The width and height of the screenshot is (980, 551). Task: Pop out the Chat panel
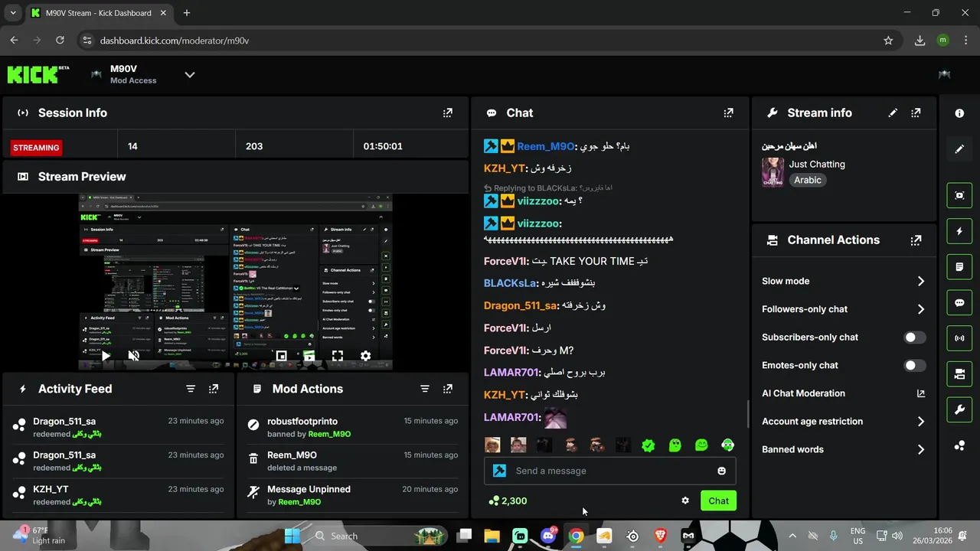tap(729, 112)
